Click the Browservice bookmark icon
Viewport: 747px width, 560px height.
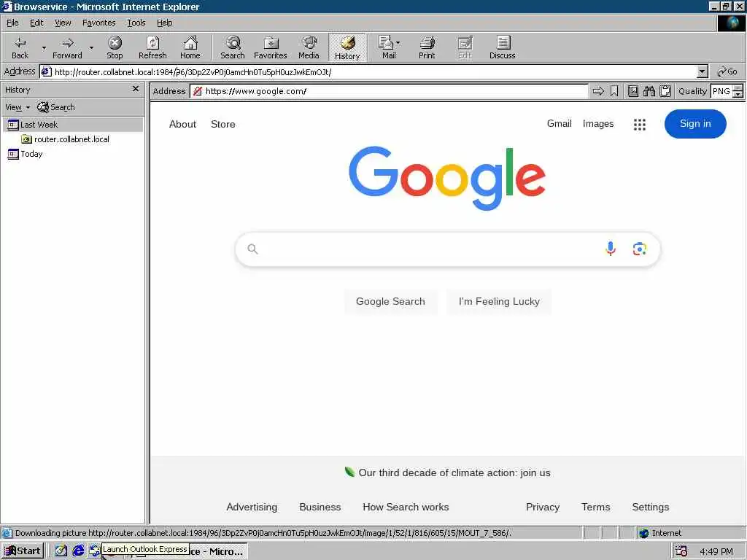click(614, 91)
